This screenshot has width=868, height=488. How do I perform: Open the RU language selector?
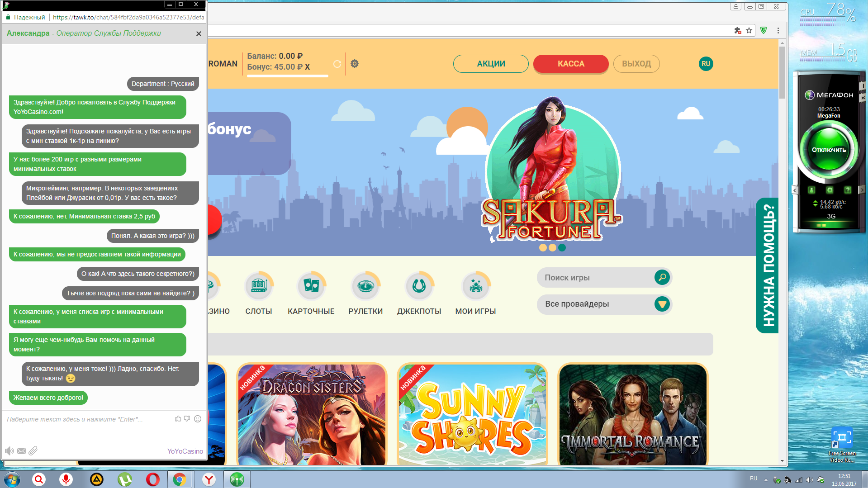(x=706, y=64)
